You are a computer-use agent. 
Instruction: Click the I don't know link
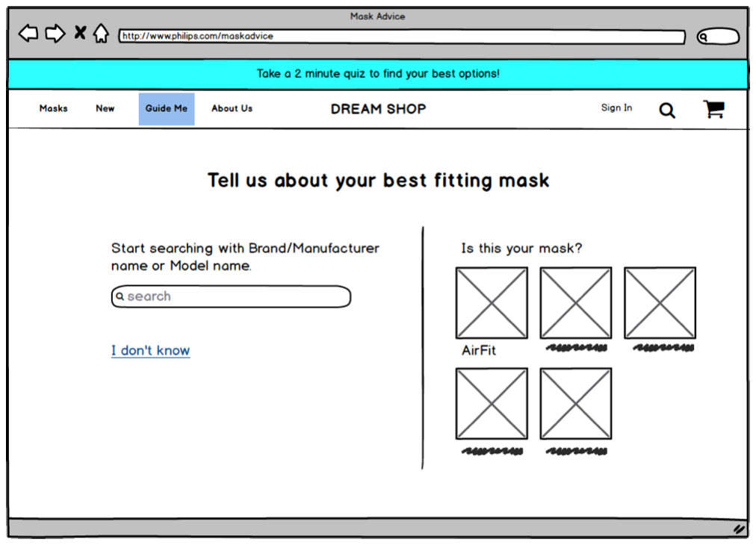coord(150,350)
